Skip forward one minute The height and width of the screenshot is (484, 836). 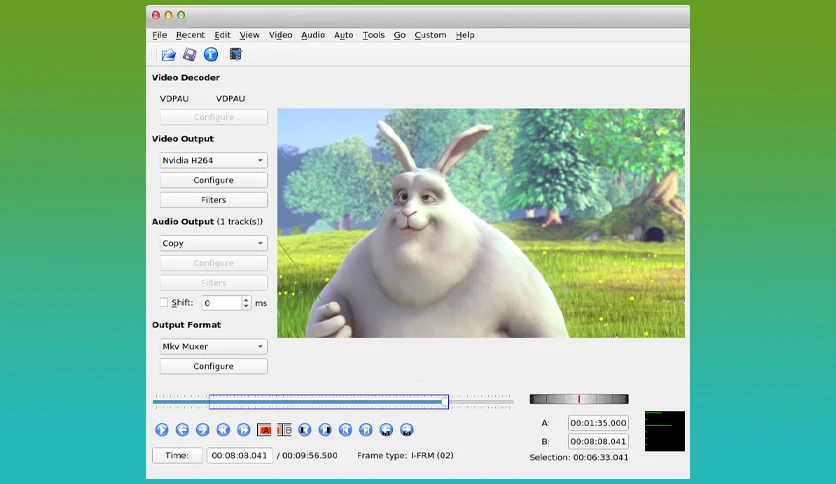407,430
